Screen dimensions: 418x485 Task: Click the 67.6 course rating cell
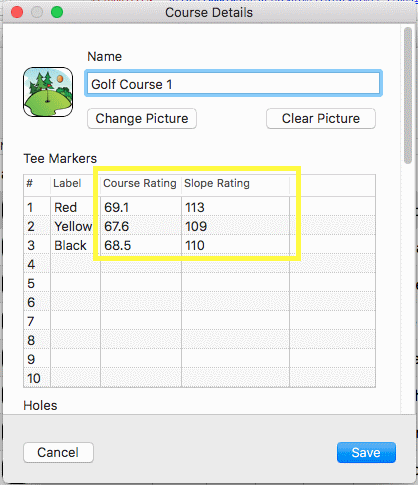(141, 226)
